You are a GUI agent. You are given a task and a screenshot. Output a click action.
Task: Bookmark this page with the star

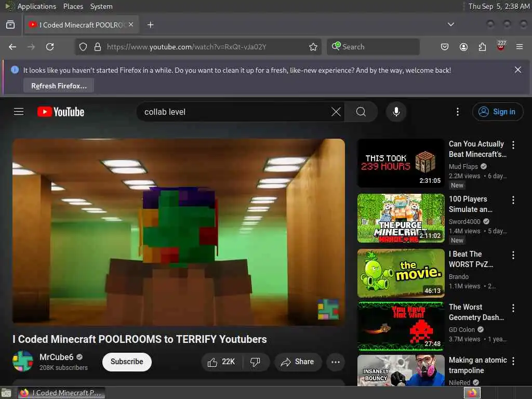[x=313, y=47]
